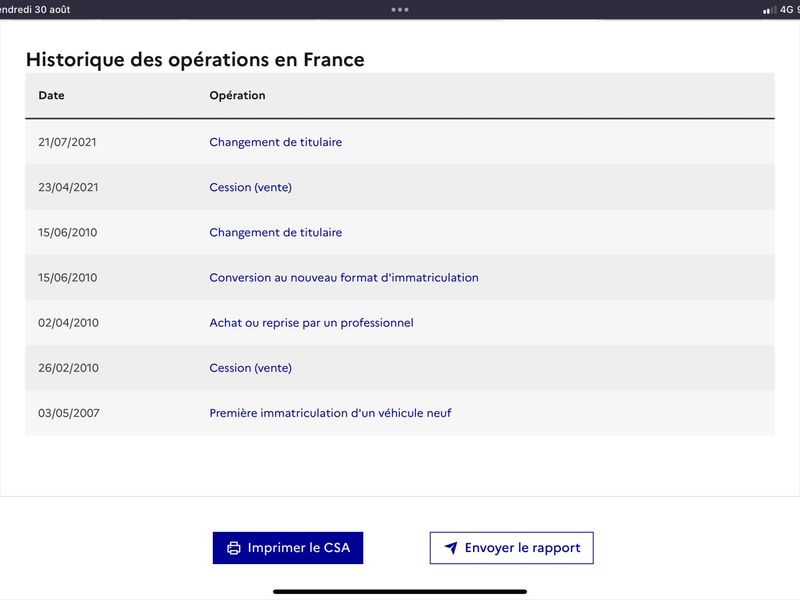The width and height of the screenshot is (800, 600).
Task: Tap the home indicator bar at bottom
Action: [399, 592]
